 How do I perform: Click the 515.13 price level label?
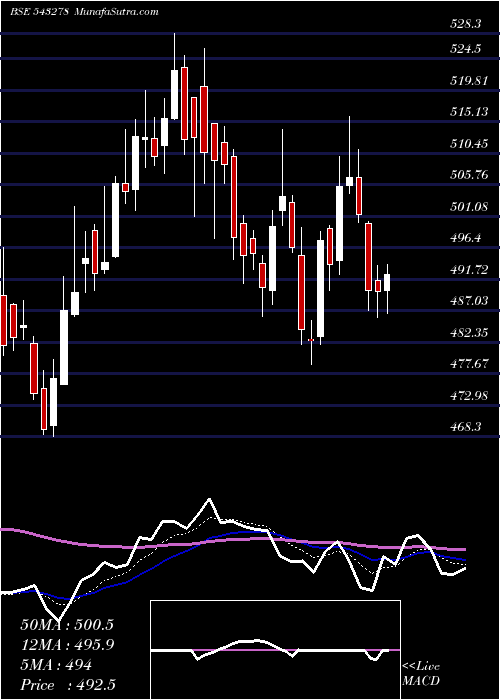[x=467, y=112]
